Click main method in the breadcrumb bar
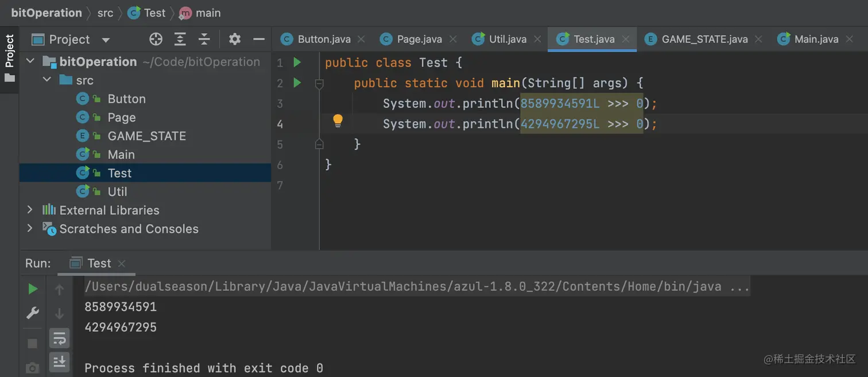 (200, 13)
